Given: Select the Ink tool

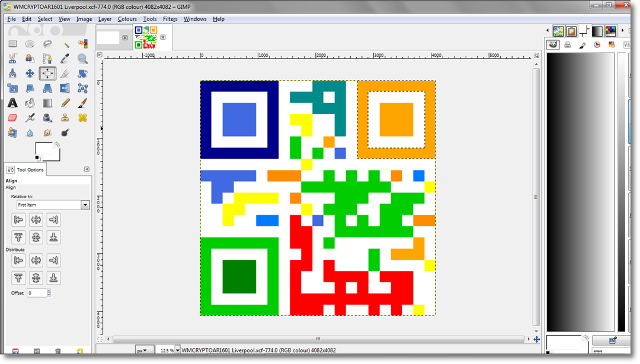Looking at the screenshot, I should pyautogui.click(x=47, y=118).
